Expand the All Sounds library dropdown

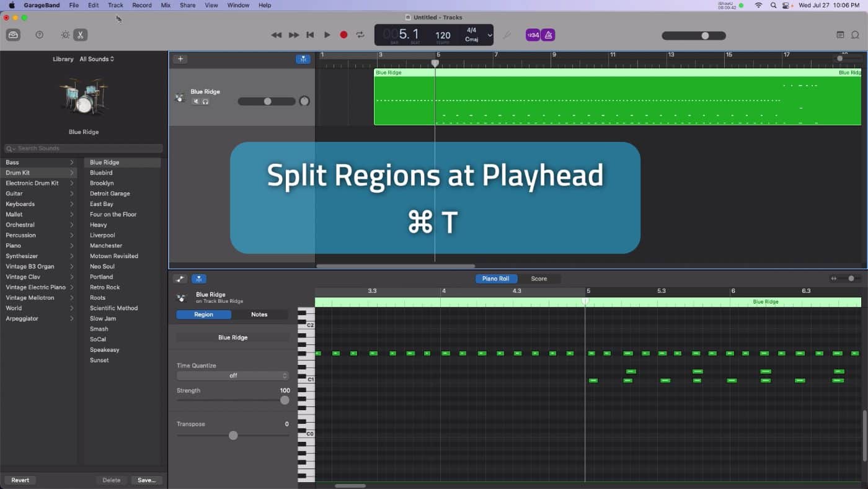[97, 59]
